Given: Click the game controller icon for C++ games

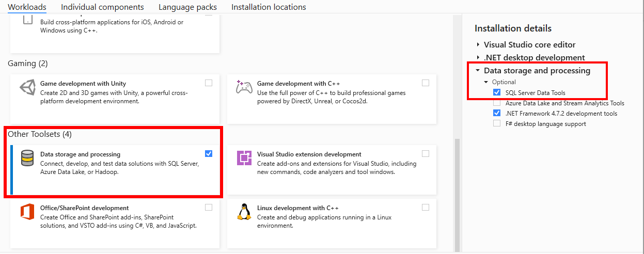Looking at the screenshot, I should point(244,86).
